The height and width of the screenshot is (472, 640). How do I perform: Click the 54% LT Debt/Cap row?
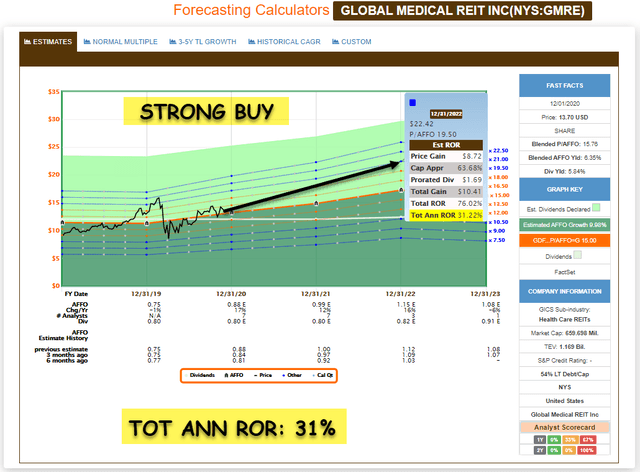click(564, 374)
